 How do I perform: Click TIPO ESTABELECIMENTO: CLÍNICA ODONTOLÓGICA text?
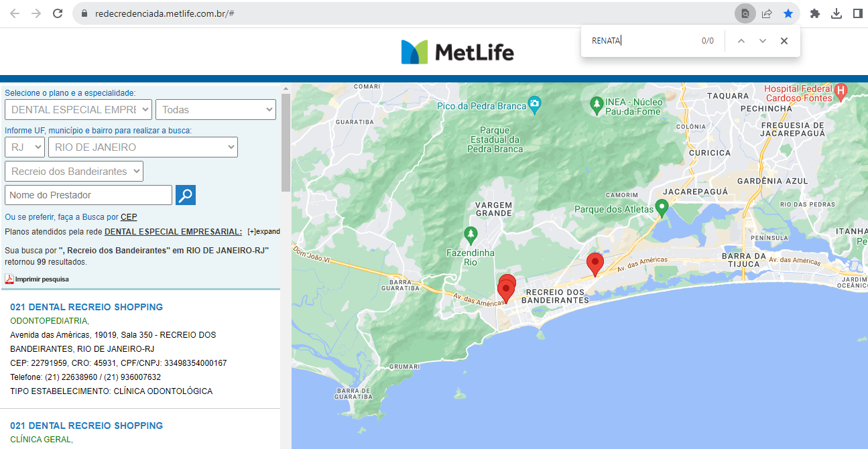coord(111,391)
